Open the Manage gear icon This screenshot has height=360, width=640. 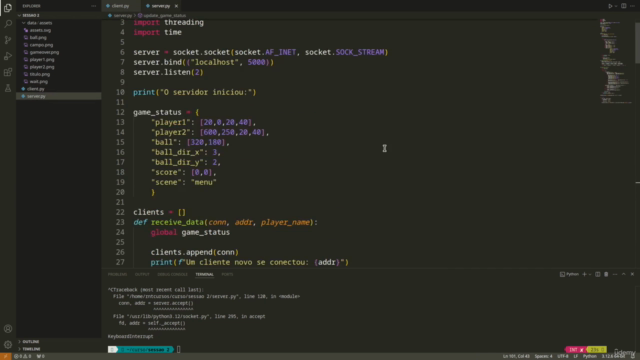click(8, 344)
